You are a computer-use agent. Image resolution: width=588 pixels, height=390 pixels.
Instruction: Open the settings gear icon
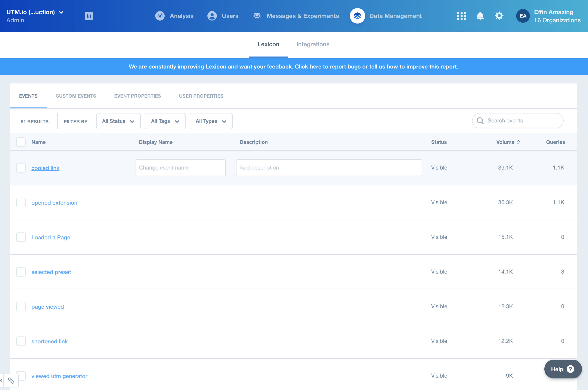pyautogui.click(x=499, y=16)
